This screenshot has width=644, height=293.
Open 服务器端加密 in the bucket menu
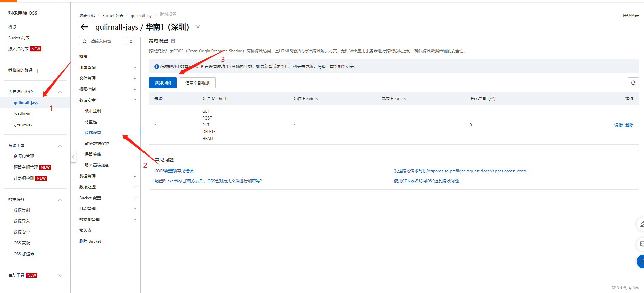(x=97, y=165)
